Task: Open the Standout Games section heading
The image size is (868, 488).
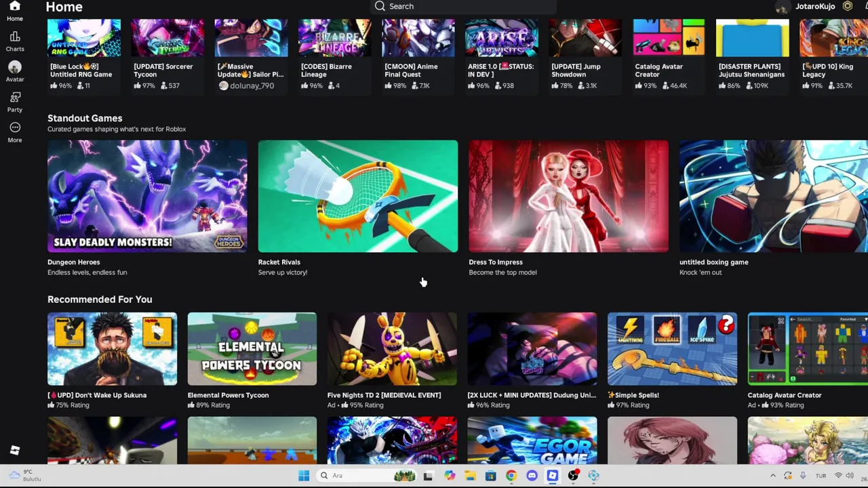Action: pos(85,118)
